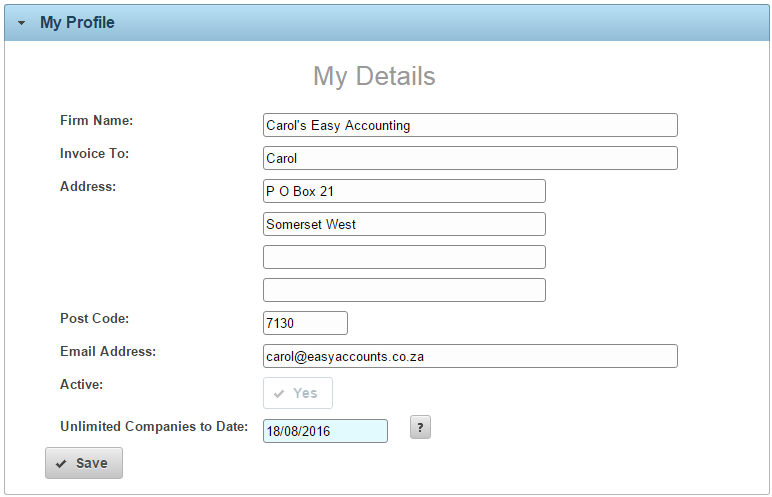
Task: Click the question mark help button
Action: tap(420, 427)
